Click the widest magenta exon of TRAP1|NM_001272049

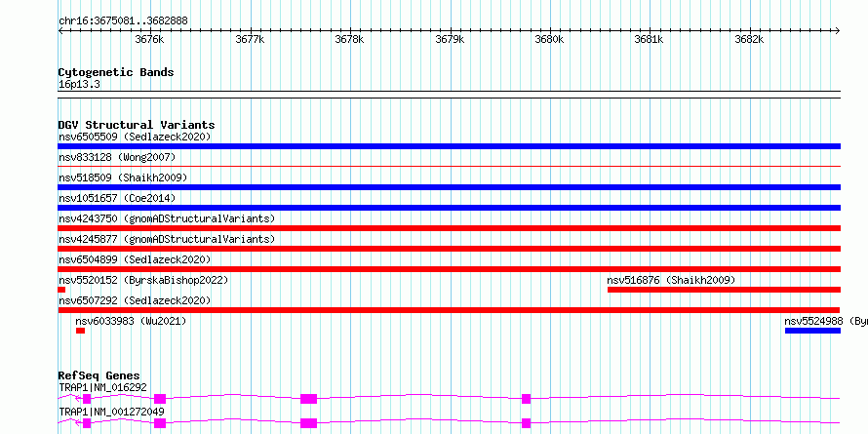pos(308,423)
